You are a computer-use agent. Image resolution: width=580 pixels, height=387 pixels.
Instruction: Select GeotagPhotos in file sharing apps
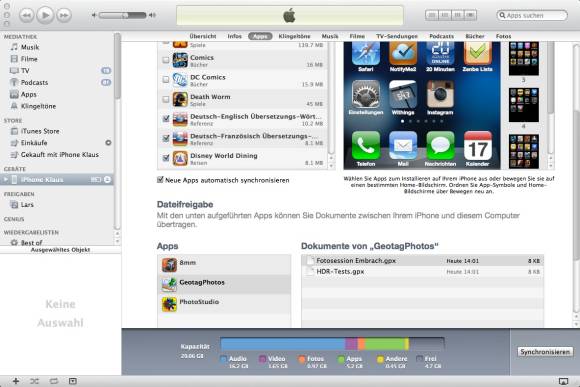tap(224, 284)
